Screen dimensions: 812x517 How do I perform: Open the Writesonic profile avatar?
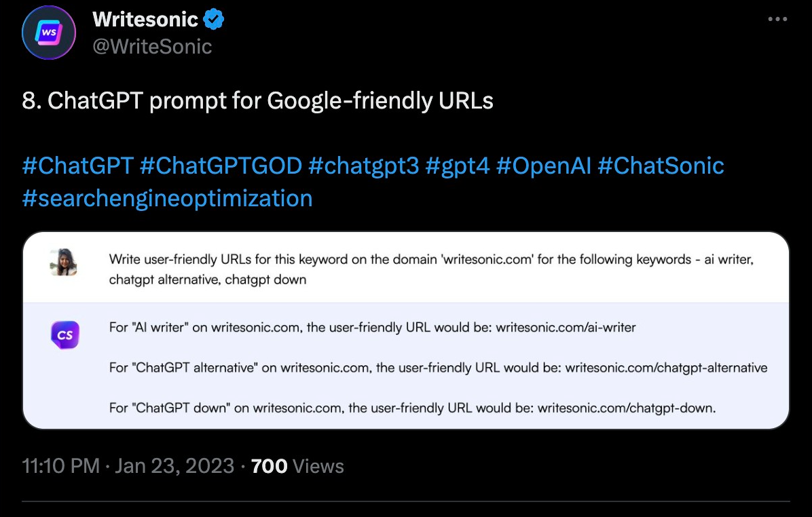coord(48,33)
